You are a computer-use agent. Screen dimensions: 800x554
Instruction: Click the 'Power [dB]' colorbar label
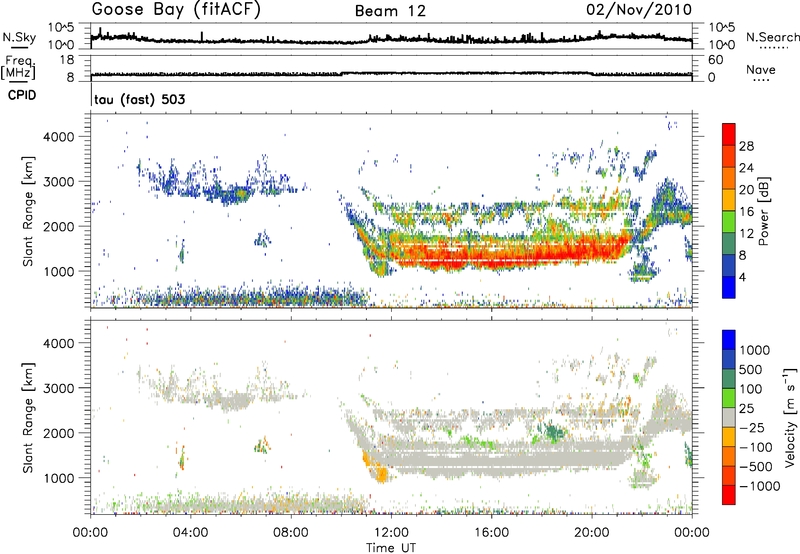[763, 211]
